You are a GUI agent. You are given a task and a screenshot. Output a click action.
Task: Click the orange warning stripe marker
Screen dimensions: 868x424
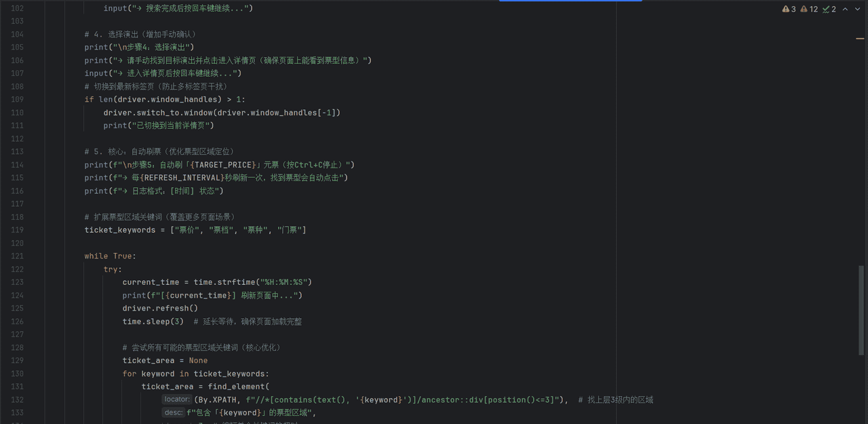pos(860,39)
